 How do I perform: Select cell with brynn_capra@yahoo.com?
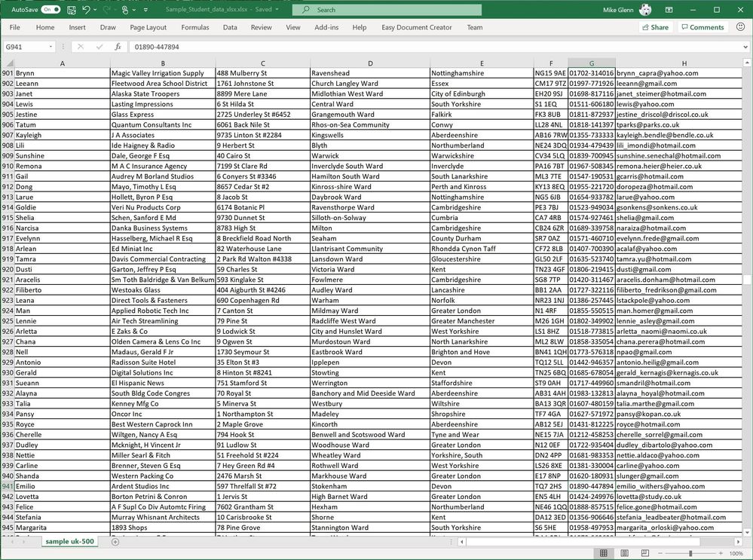pos(679,73)
